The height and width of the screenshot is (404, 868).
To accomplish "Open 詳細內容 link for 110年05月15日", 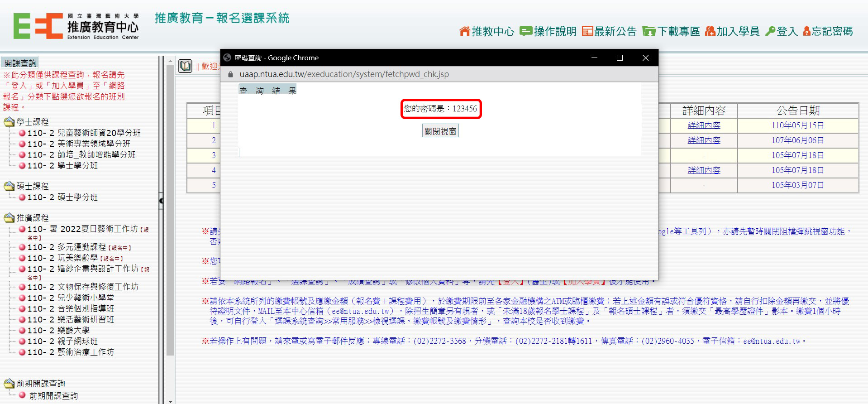I will click(x=704, y=125).
